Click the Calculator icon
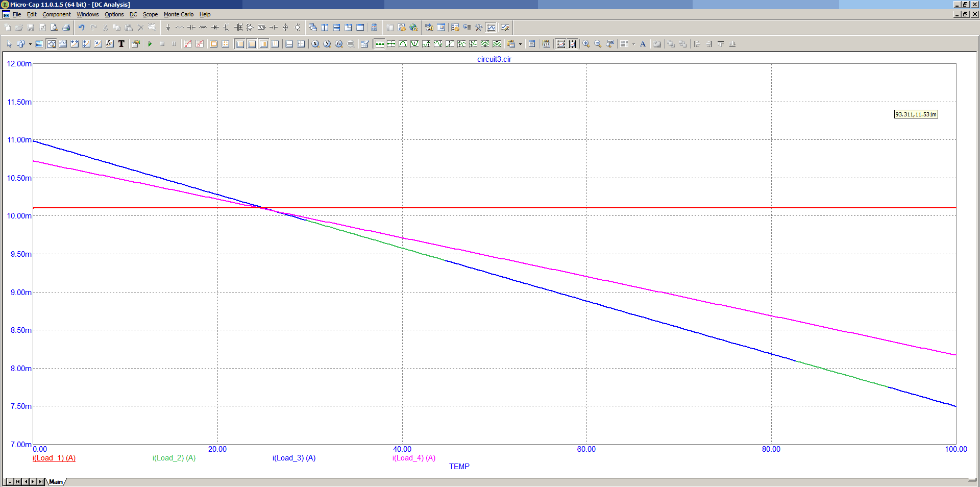 tap(374, 28)
